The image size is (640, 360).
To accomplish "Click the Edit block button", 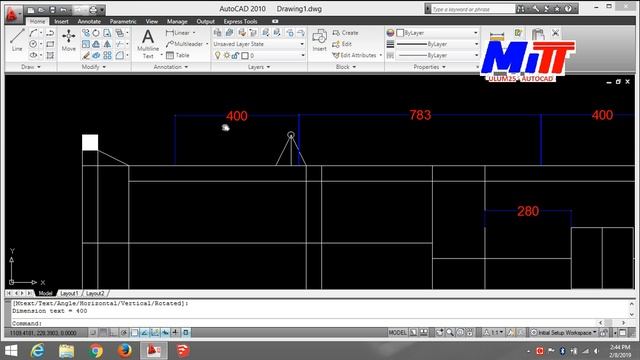I will coord(342,44).
